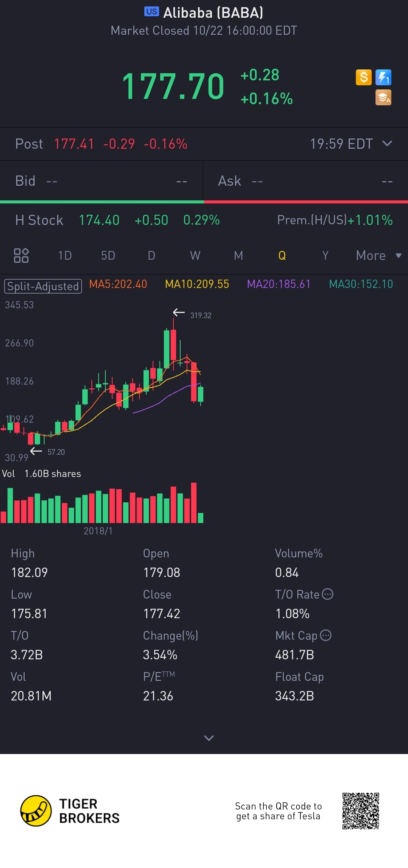Viewport: 408px width, 868px height.
Task: Open the More chart periods dropdown
Action: pyautogui.click(x=379, y=255)
